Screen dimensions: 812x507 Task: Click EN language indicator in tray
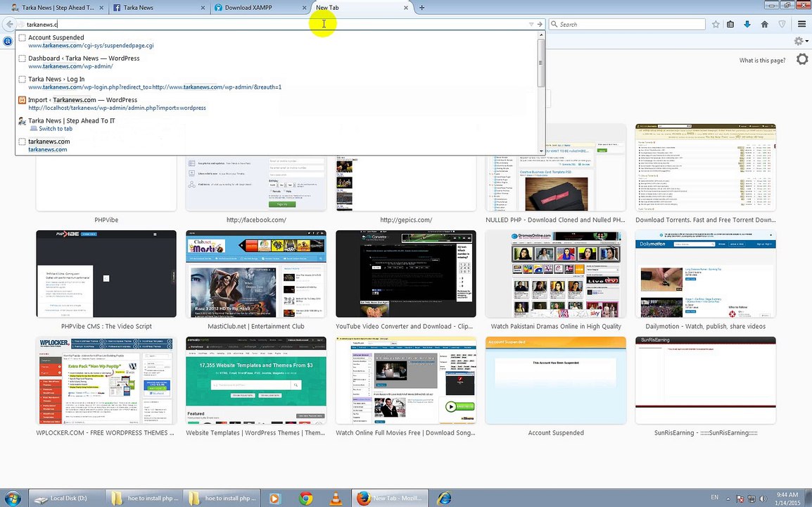[715, 497]
